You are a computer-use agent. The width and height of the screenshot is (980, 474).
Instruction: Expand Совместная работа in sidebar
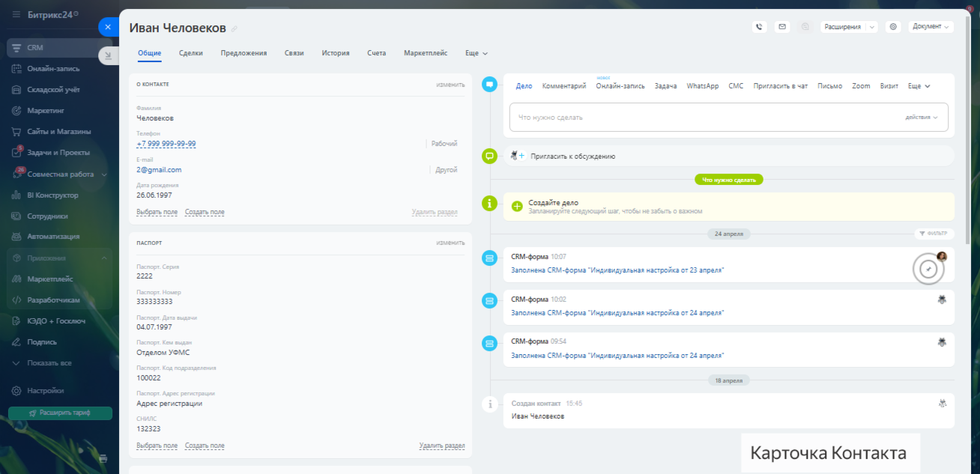coord(104,174)
